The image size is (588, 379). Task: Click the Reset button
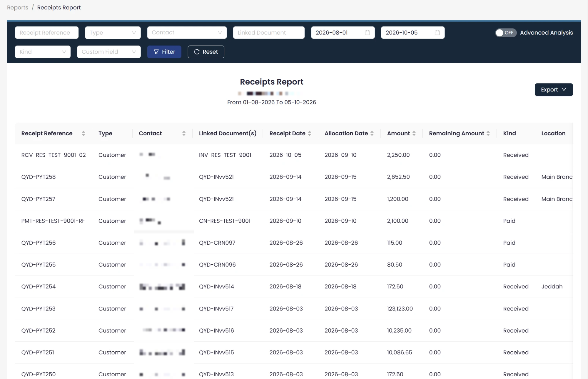(206, 52)
